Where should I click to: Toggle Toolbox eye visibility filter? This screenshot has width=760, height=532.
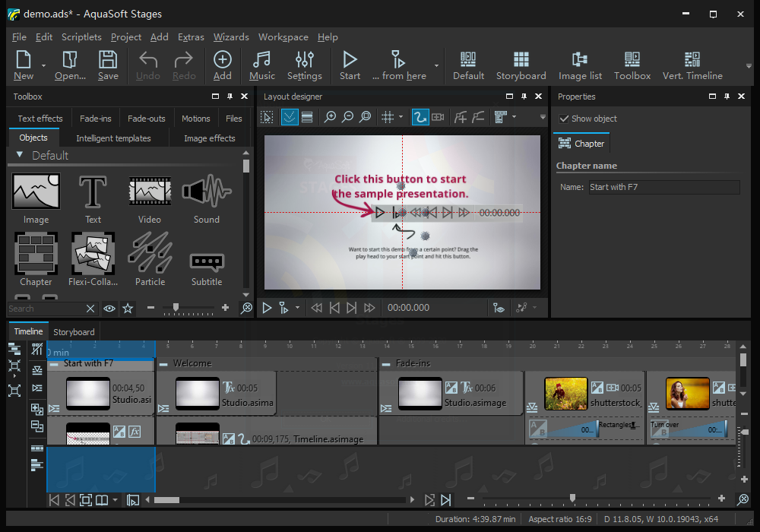[109, 308]
